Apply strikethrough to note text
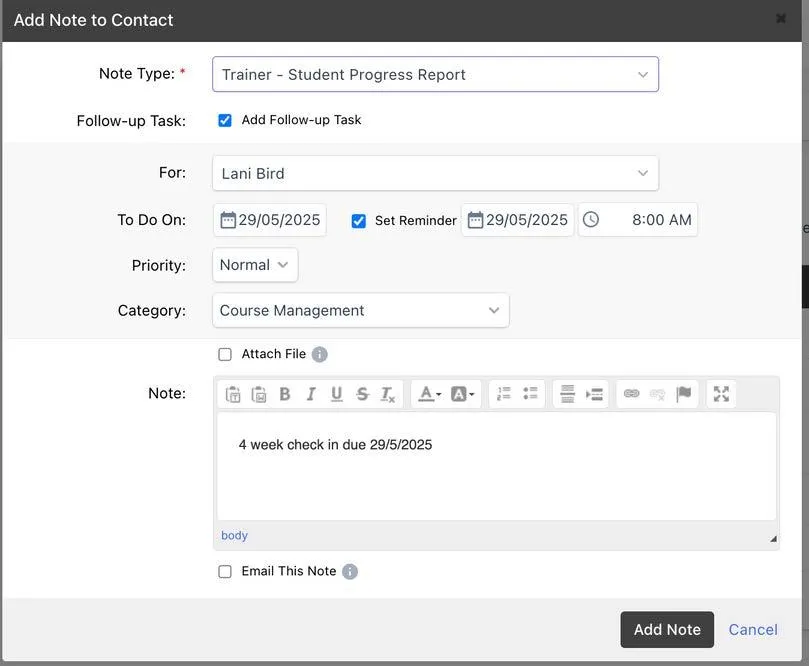The height and width of the screenshot is (666, 809). [x=362, y=394]
